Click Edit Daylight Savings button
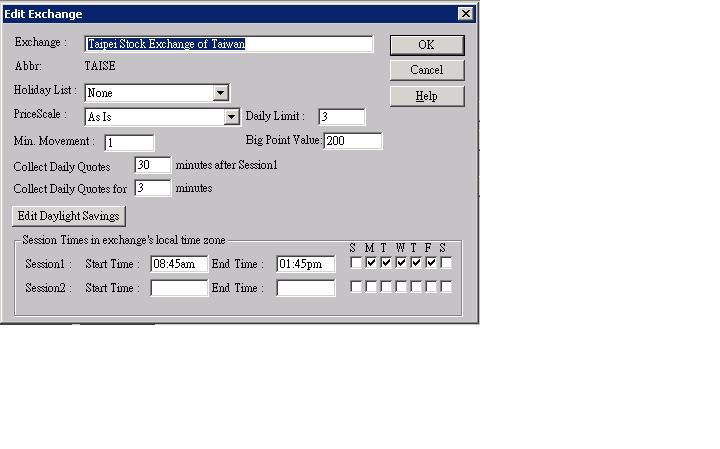This screenshot has height=449, width=720. 68,216
